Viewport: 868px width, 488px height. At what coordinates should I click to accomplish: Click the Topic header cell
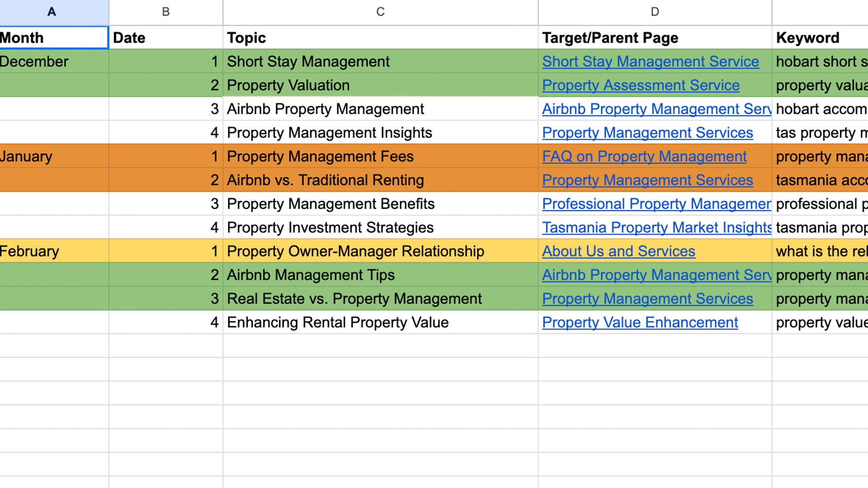[x=380, y=38]
